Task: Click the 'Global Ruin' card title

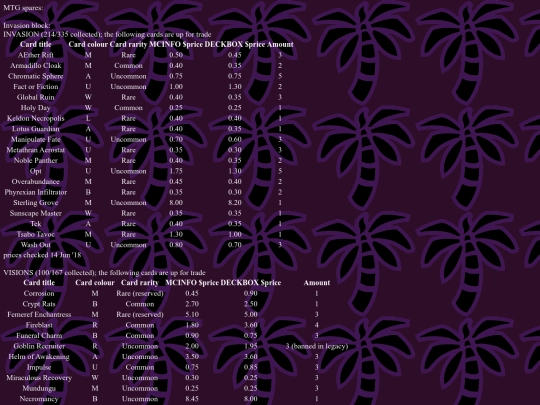Action: point(35,97)
